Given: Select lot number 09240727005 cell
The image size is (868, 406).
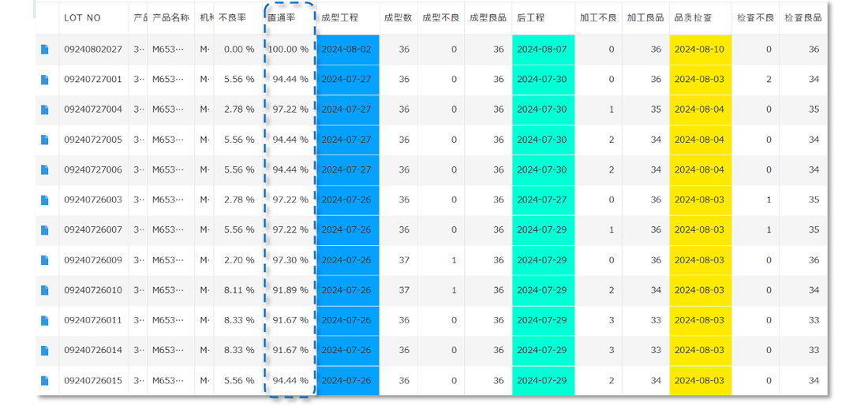Looking at the screenshot, I should click(x=93, y=140).
